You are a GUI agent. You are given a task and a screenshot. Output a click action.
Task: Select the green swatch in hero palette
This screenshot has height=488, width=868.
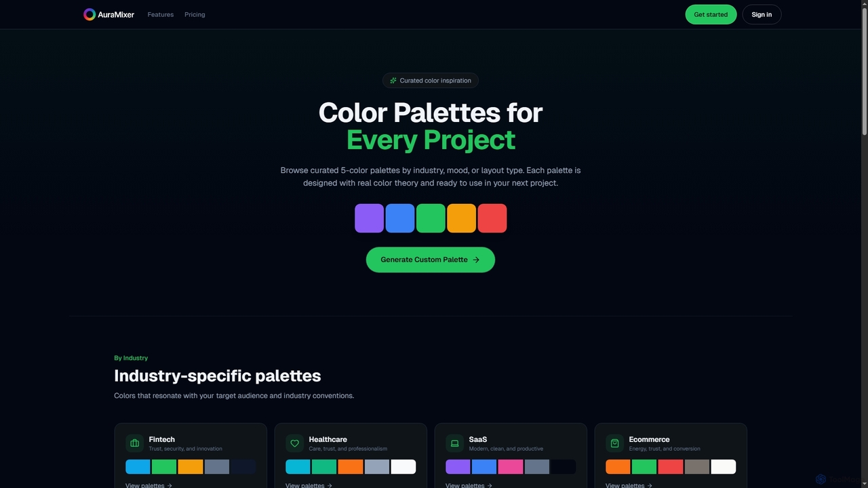pos(431,218)
